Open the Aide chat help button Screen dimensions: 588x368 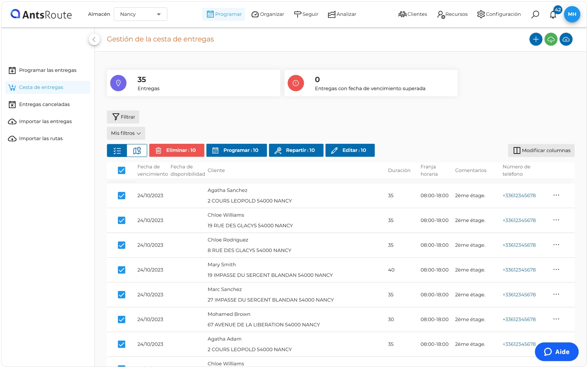[557, 352]
